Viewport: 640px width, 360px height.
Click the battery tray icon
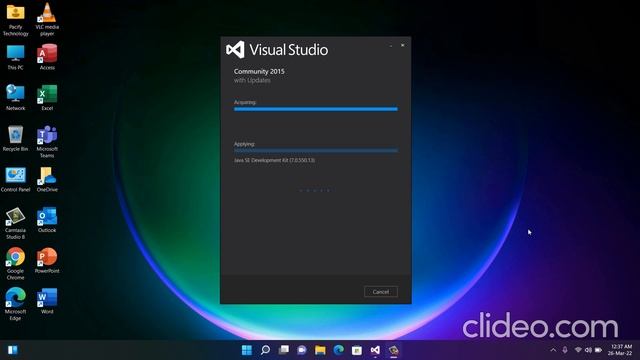(598, 350)
